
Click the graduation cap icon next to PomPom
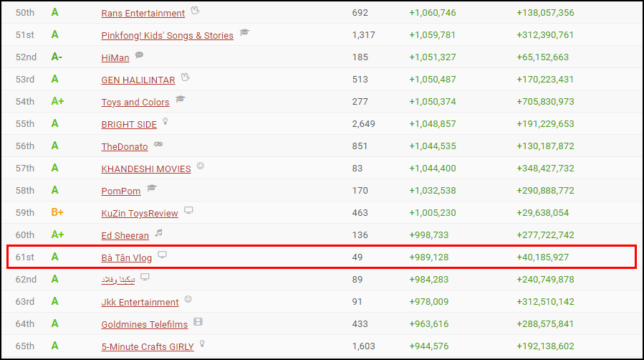click(151, 189)
